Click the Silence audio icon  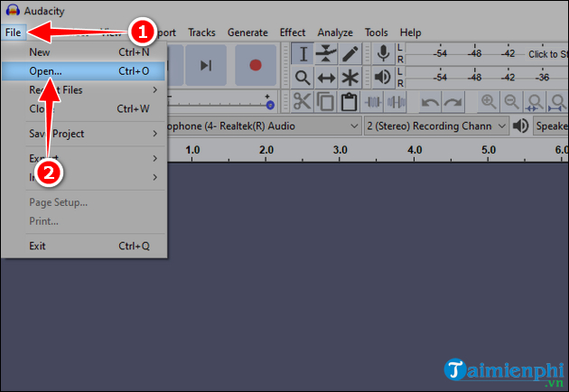pyautogui.click(x=396, y=102)
